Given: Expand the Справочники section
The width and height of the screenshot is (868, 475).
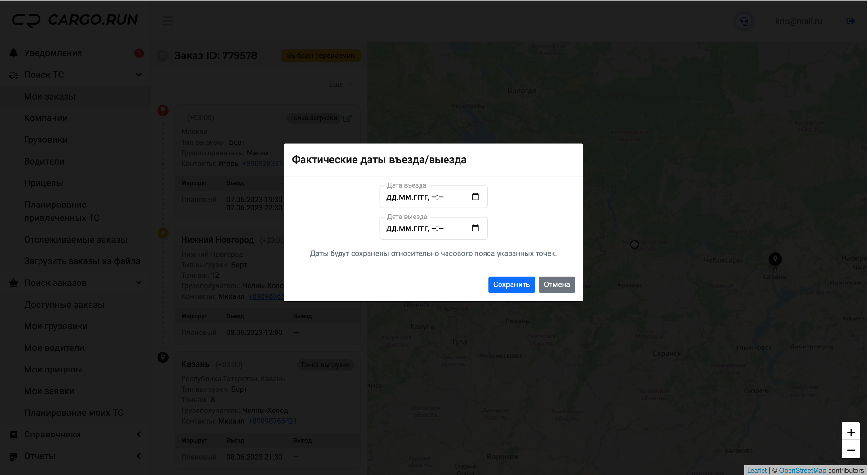Looking at the screenshot, I should pyautogui.click(x=138, y=434).
